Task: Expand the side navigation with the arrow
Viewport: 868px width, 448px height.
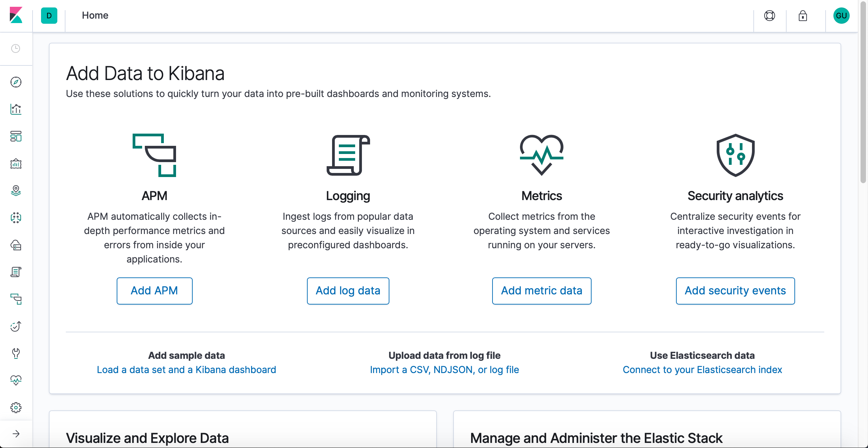Action: tap(16, 434)
